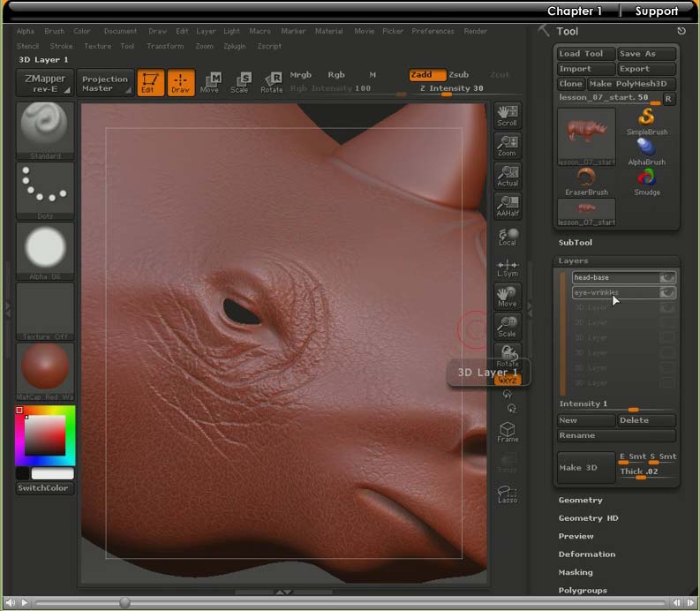Choose the EraserBrush tool
This screenshot has width=700, height=611.
click(586, 182)
